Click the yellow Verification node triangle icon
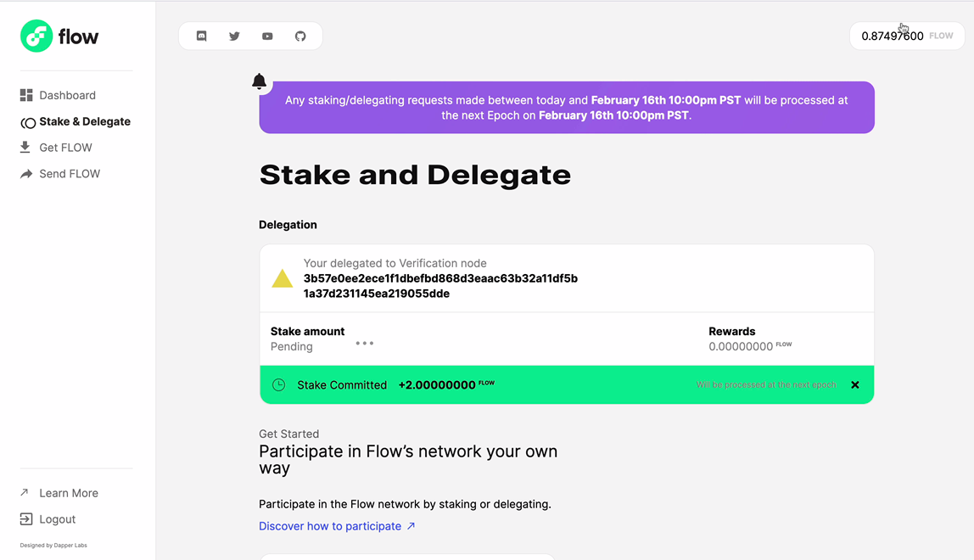 point(282,278)
